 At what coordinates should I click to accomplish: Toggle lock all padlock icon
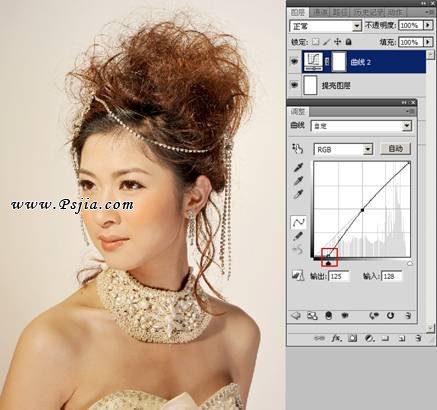[x=349, y=42]
